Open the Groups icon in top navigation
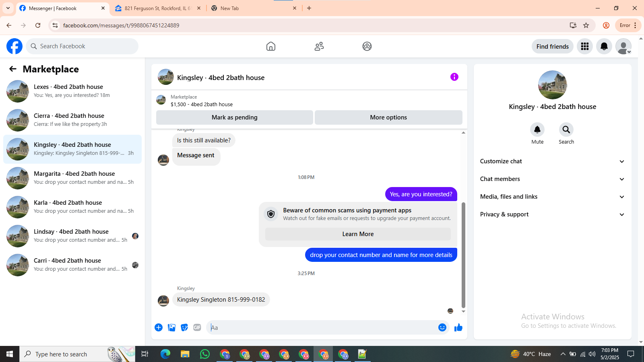This screenshot has height=362, width=644. [x=367, y=46]
